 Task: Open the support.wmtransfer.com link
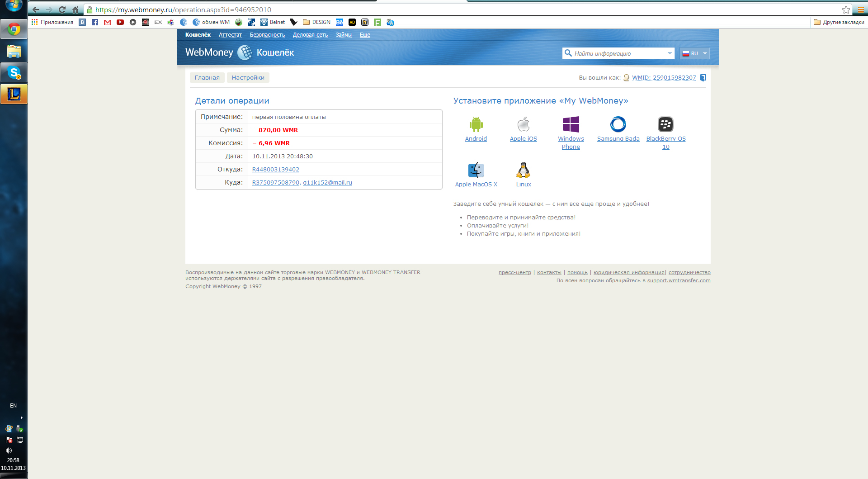pyautogui.click(x=679, y=281)
